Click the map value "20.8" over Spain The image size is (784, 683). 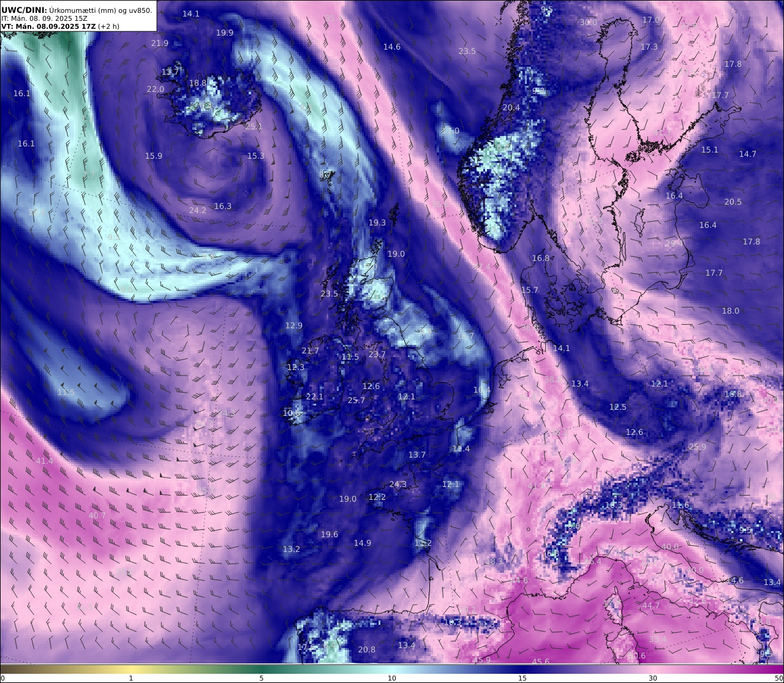[x=367, y=650]
